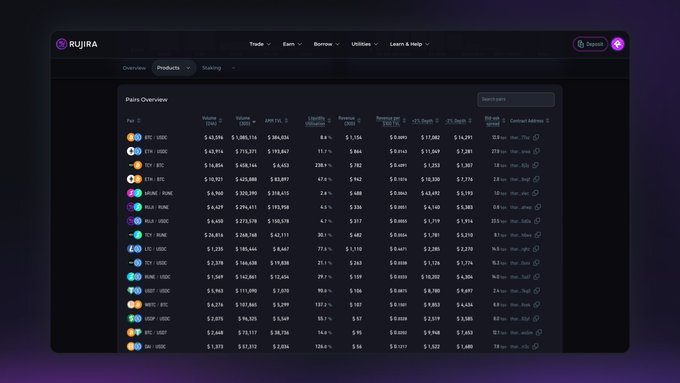
Task: Sort by Liquidity Utilisation column
Action: pyautogui.click(x=318, y=121)
